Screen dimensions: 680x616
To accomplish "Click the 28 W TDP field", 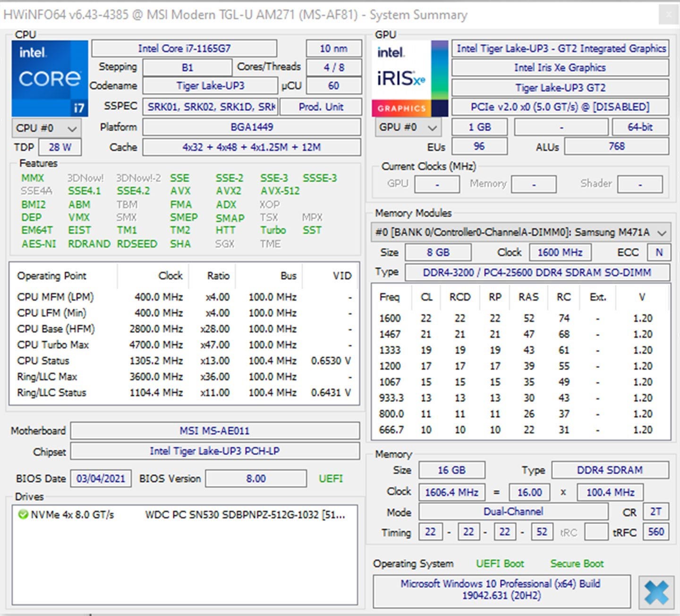I will click(x=60, y=147).
